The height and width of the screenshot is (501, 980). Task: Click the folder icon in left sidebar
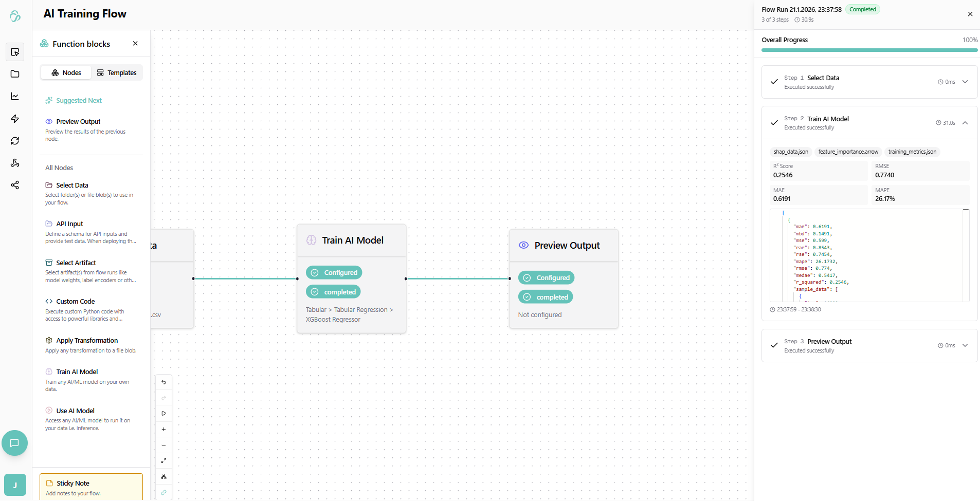[15, 74]
